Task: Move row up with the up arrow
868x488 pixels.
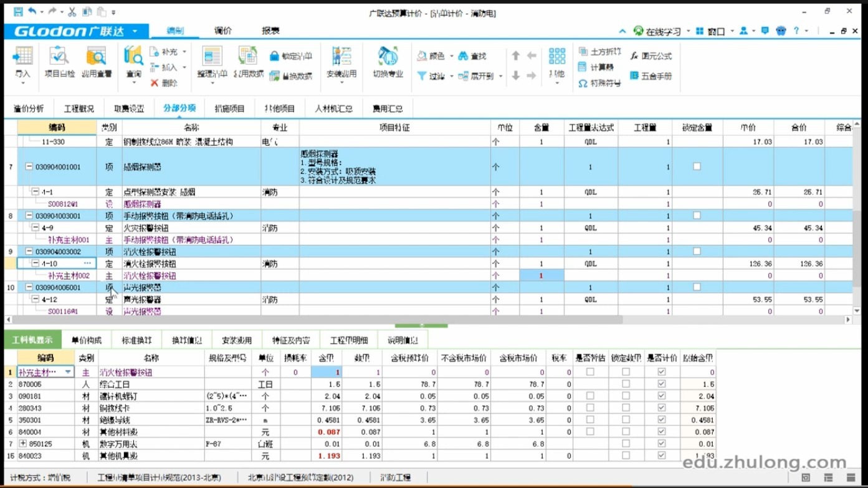Action: point(516,56)
